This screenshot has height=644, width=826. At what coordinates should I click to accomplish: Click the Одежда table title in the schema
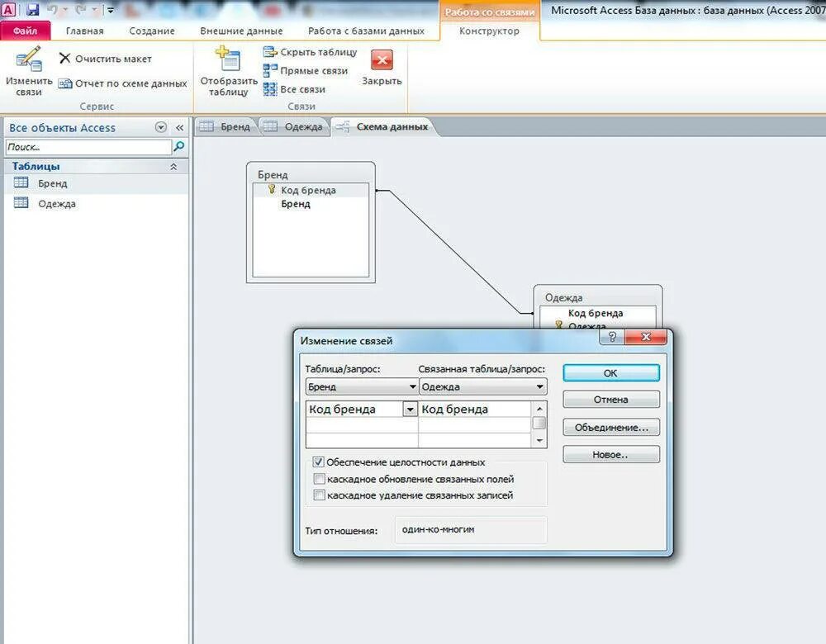click(563, 297)
